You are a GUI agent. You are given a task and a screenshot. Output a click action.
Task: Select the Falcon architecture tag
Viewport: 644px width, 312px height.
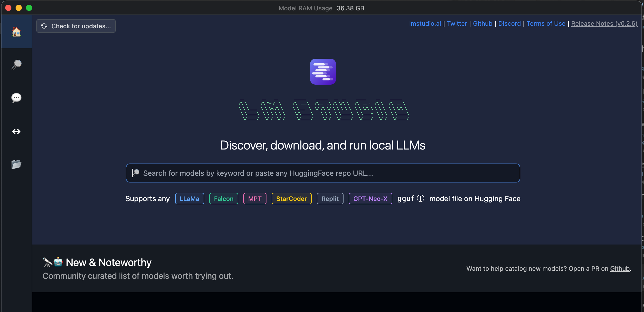pyautogui.click(x=224, y=199)
